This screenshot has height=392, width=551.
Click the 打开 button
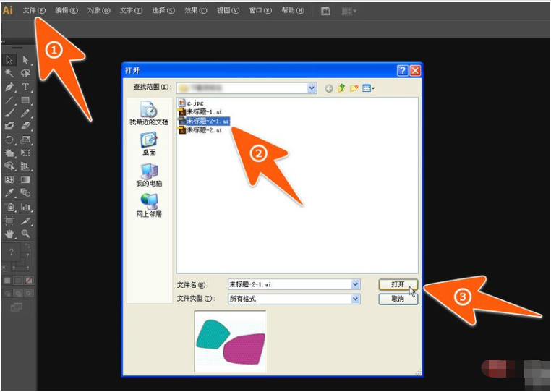tap(398, 284)
